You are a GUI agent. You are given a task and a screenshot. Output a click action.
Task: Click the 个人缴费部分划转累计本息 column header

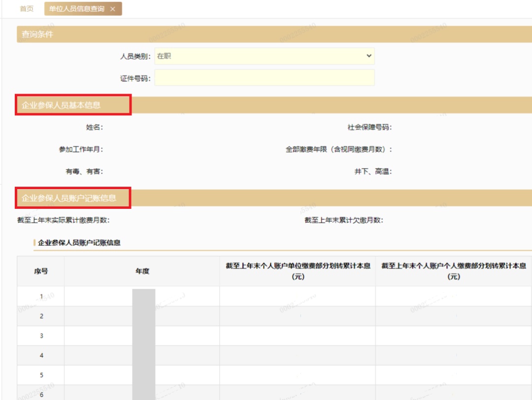pyautogui.click(x=454, y=271)
